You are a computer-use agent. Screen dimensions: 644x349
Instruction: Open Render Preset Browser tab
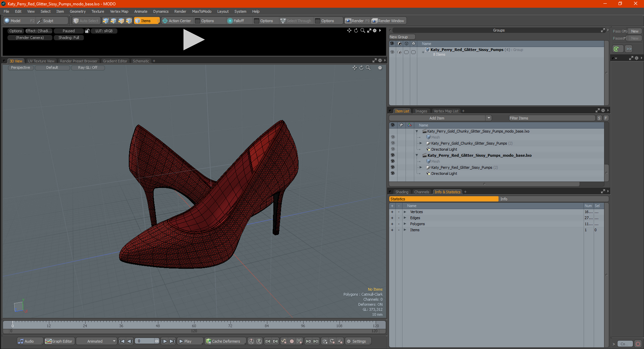point(78,61)
